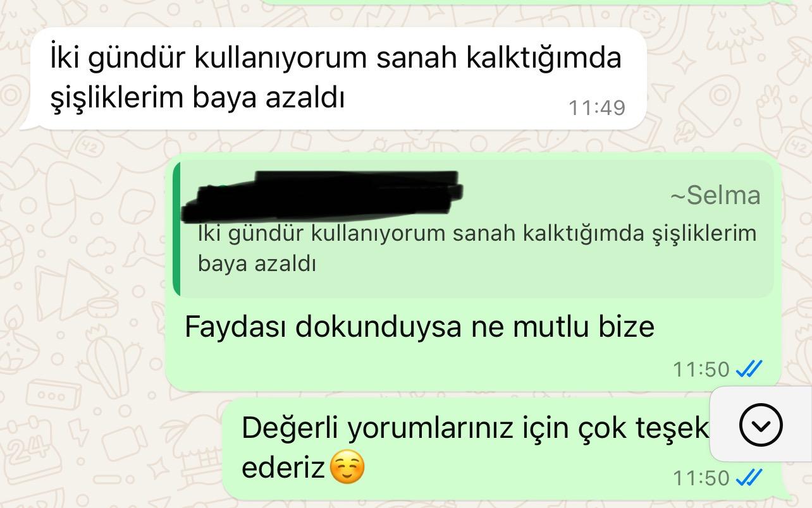Tap the 'baya azaldı' line inside the quoted reply
The height and width of the screenshot is (508, 812).
click(x=256, y=264)
